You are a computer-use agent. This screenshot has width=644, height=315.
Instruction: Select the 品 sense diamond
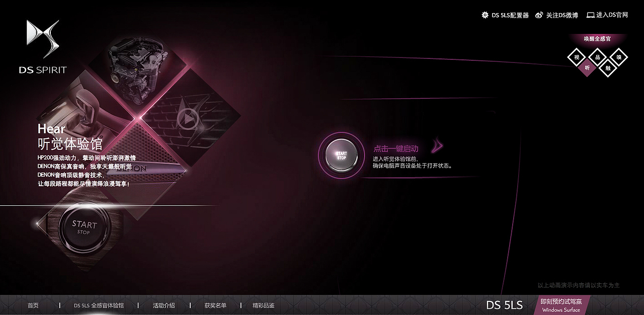[x=598, y=57]
